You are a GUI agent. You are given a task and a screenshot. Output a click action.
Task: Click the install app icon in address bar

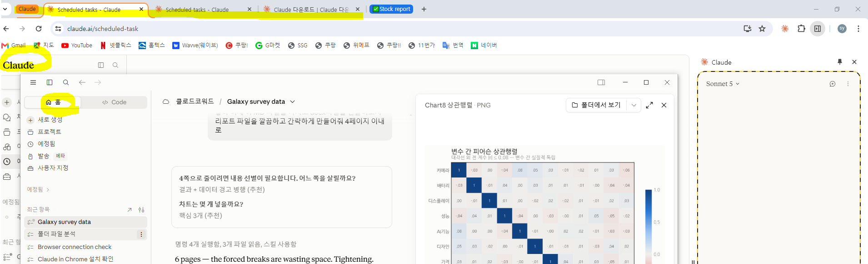click(x=748, y=29)
